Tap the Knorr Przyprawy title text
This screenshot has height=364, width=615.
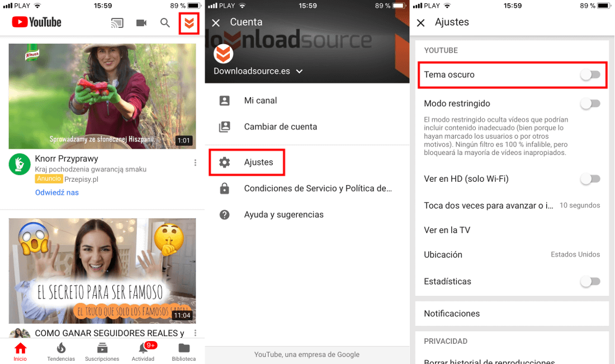pyautogui.click(x=67, y=158)
